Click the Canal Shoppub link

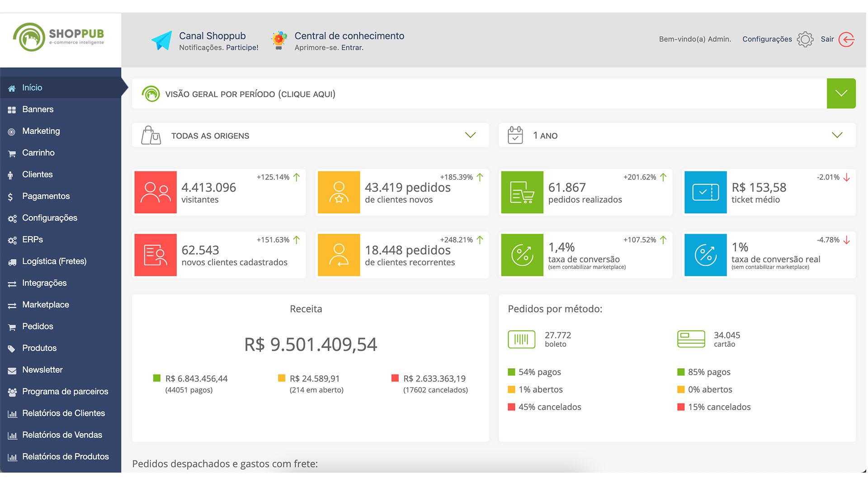(x=212, y=36)
